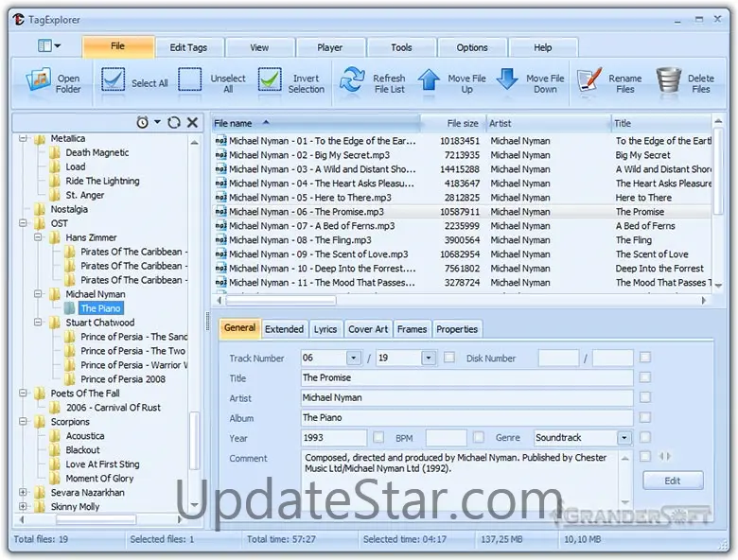The width and height of the screenshot is (738, 560).
Task: Click the mp3 icon of 02 - Big My Secret
Action: tap(220, 155)
